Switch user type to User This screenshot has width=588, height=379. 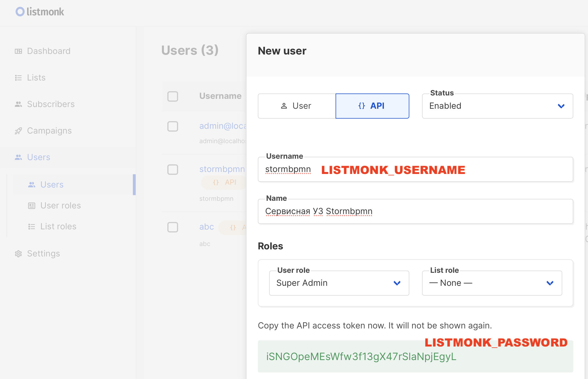click(297, 106)
